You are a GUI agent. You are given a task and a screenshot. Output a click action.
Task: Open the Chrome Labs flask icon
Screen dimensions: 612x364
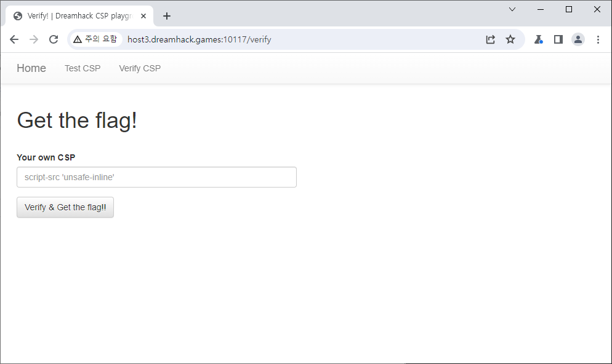(x=538, y=39)
